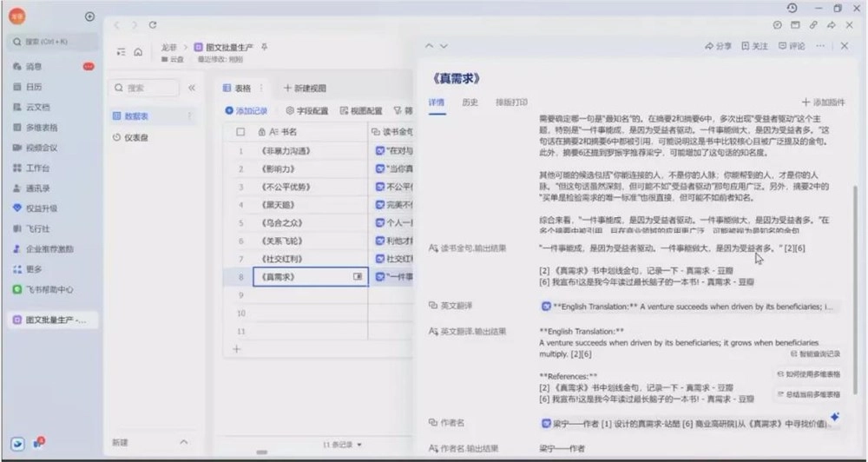Open the user avatar in Feishu sidebar
This screenshot has height=462, width=868.
[17, 16]
